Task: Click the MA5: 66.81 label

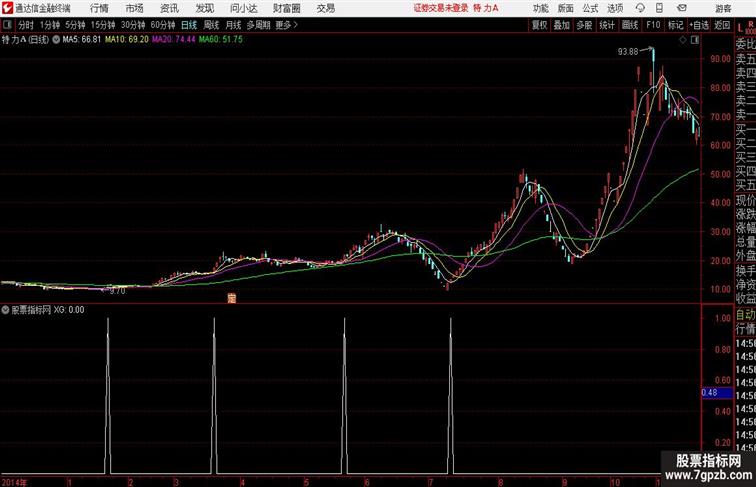Action: [x=82, y=40]
